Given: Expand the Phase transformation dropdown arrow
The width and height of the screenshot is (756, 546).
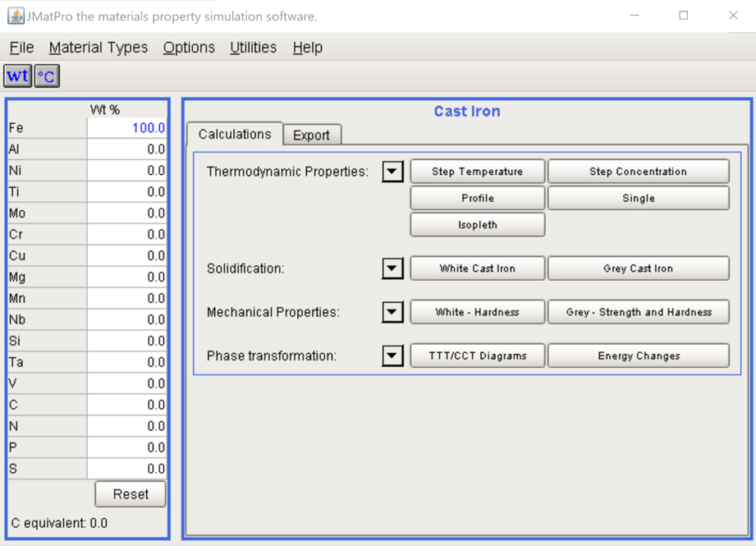Looking at the screenshot, I should [x=392, y=356].
